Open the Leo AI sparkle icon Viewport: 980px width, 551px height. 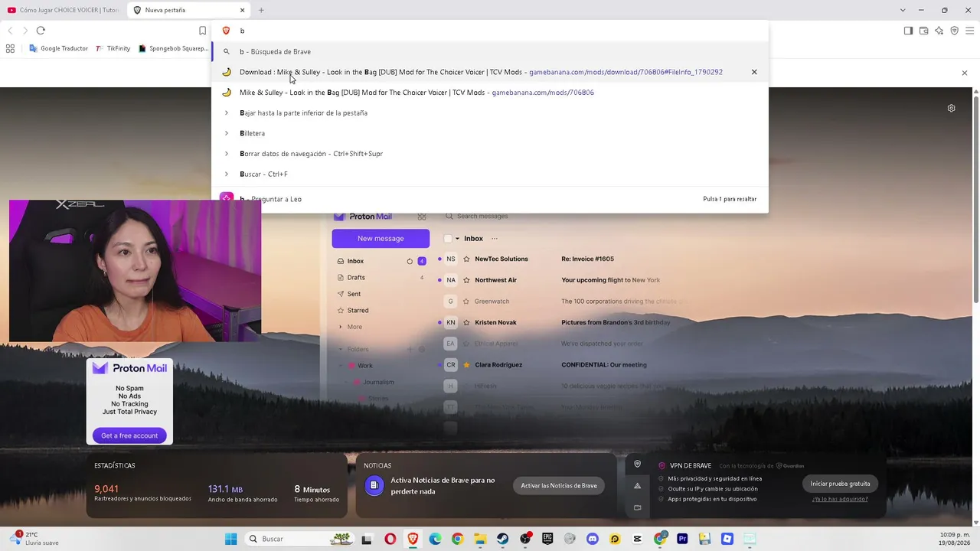[x=939, y=31]
